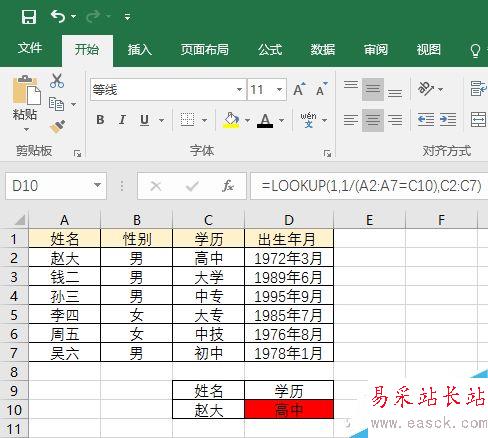
Task: Expand the Borders options arrow
Action: (x=204, y=120)
